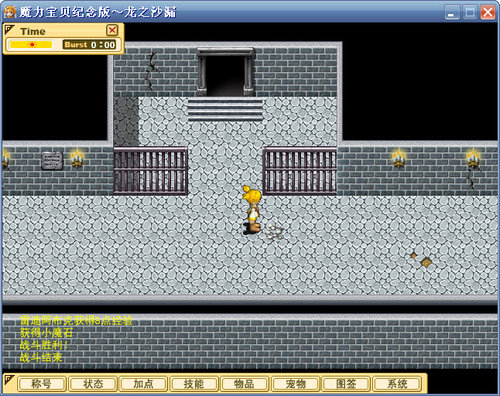500x396 pixels.
Task: Click the Burst timer display
Action: point(90,45)
